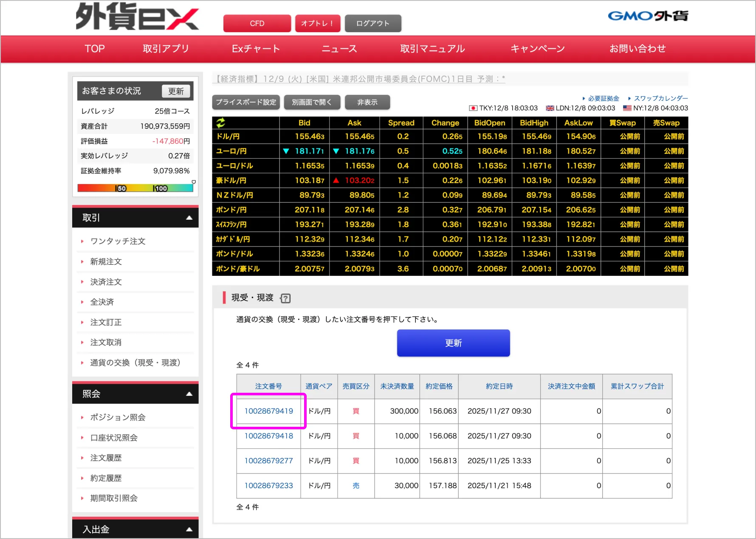
Task: Open order number 10028679418
Action: coord(268,436)
